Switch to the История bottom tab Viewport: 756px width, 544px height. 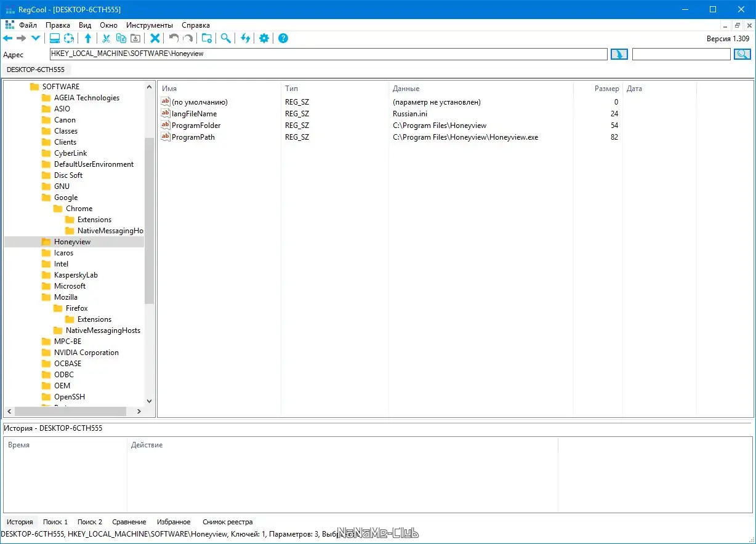click(x=20, y=522)
